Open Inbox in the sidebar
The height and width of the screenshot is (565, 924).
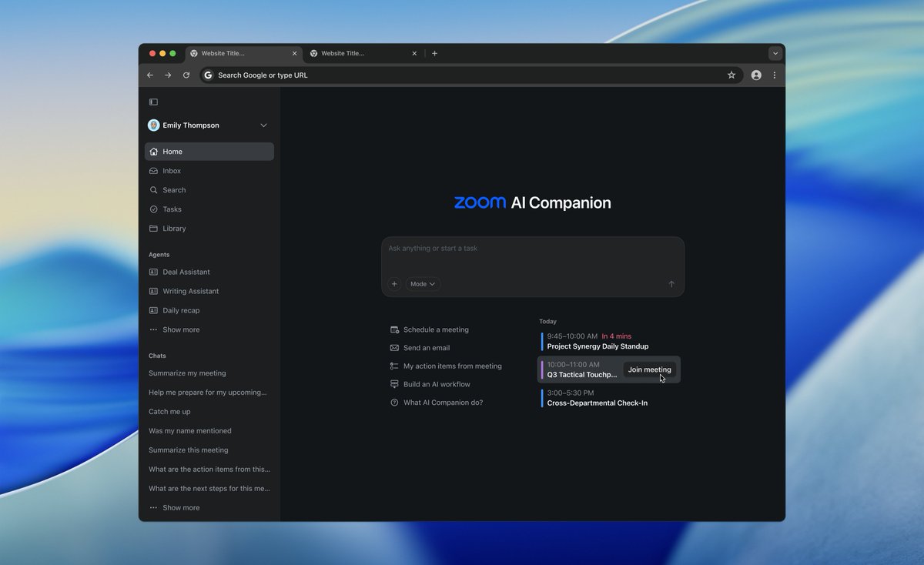point(209,171)
